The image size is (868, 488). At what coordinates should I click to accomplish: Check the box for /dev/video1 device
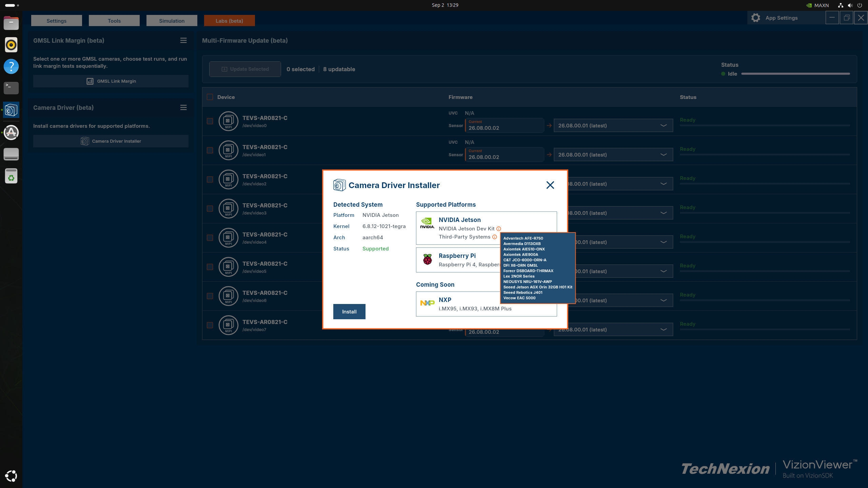click(210, 150)
